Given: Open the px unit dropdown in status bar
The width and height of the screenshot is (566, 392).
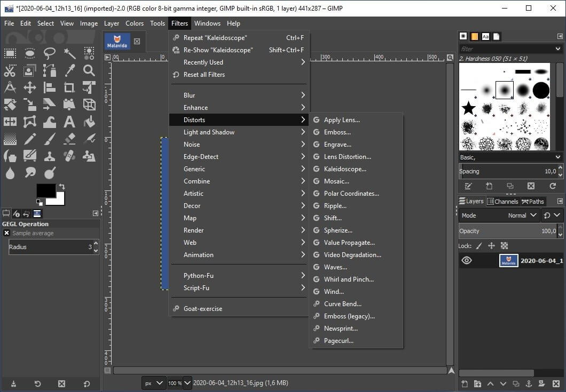Looking at the screenshot, I should coord(153,383).
